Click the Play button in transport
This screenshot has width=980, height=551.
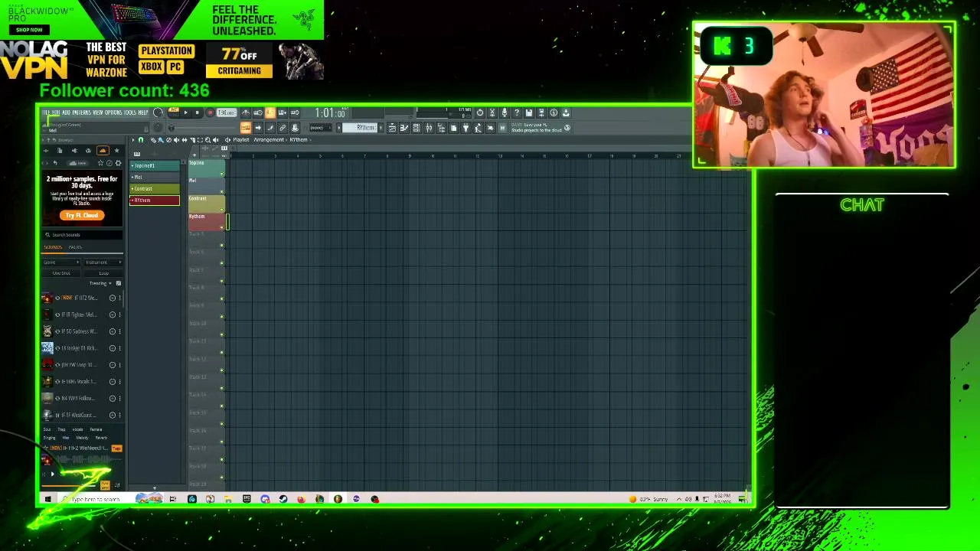(185, 112)
